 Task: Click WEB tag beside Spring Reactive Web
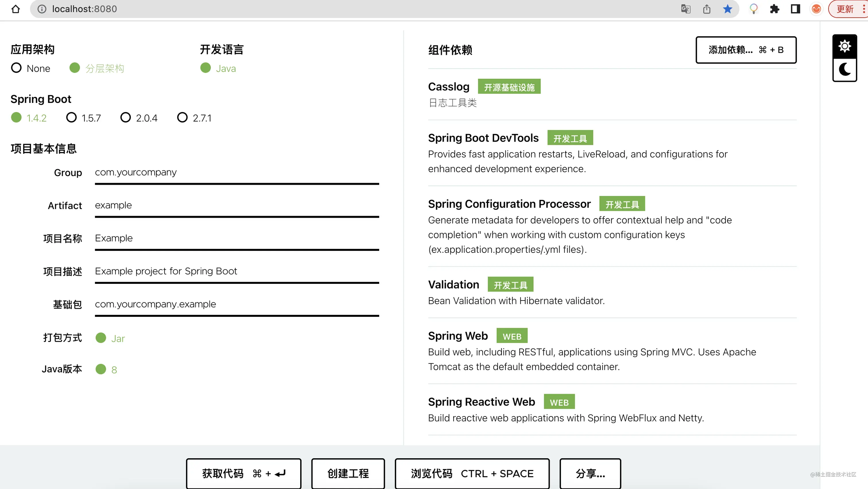click(x=559, y=402)
